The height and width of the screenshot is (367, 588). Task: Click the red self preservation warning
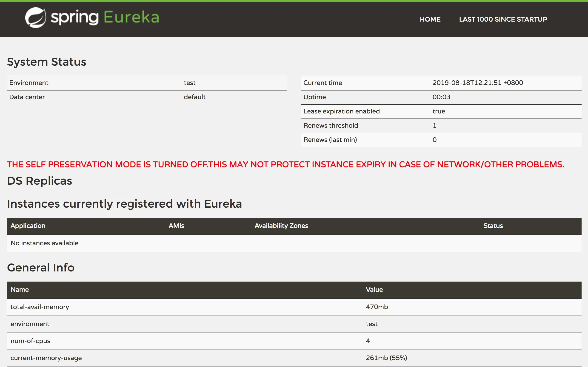click(285, 165)
